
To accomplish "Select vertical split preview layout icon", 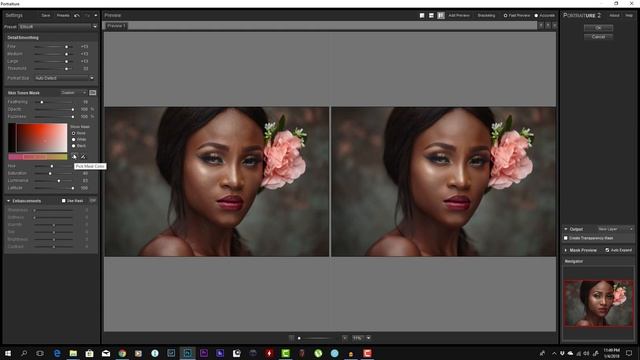I will click(441, 16).
